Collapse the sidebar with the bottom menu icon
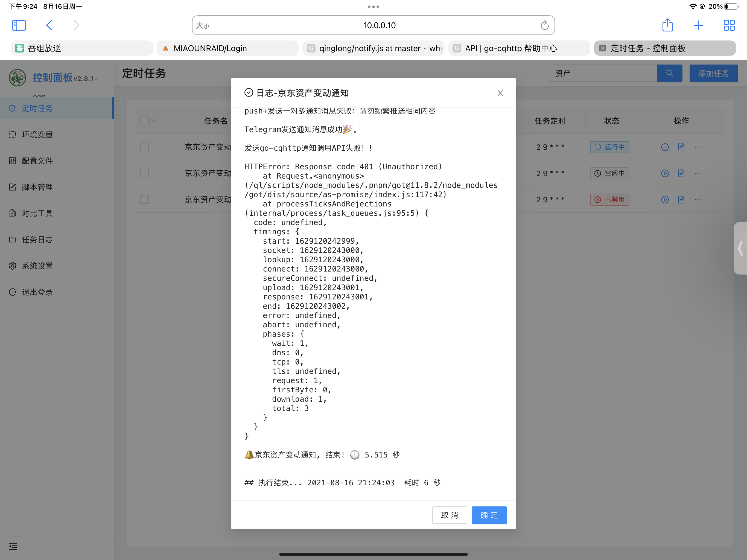This screenshot has width=747, height=560. pos(13,546)
